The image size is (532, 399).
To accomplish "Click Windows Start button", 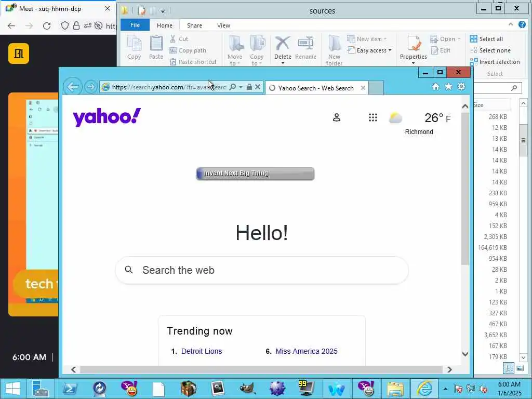I will [13, 389].
